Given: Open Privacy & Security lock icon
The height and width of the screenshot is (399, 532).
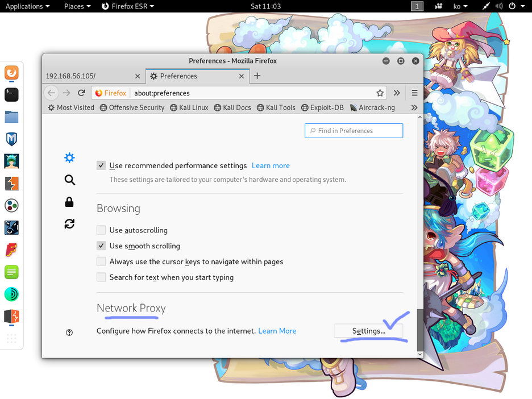Looking at the screenshot, I should (x=69, y=202).
